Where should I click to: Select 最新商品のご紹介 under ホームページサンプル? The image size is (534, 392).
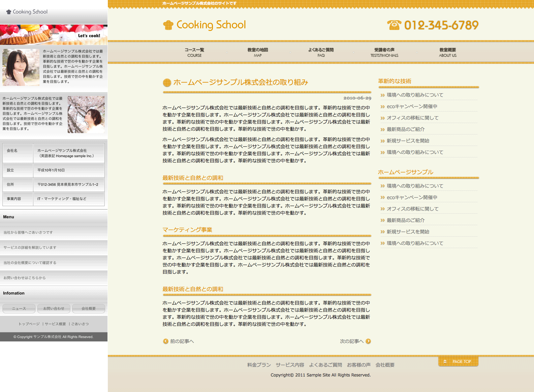pos(406,220)
